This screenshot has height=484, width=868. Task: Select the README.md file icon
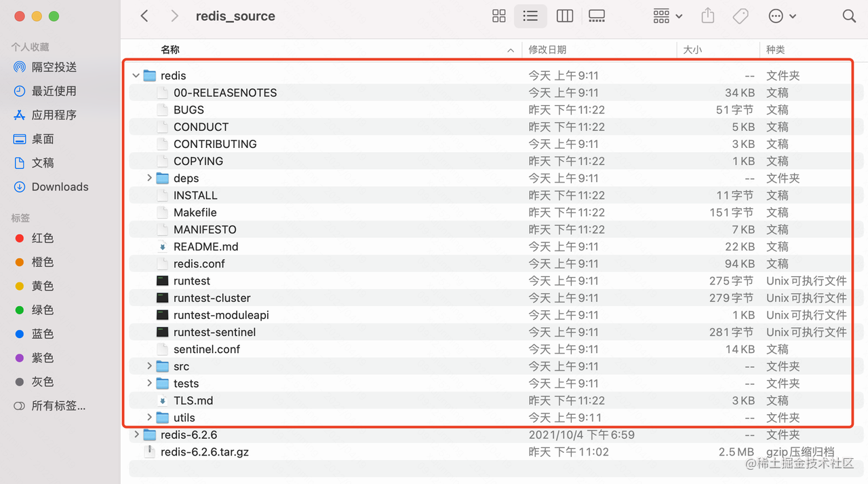coord(162,246)
